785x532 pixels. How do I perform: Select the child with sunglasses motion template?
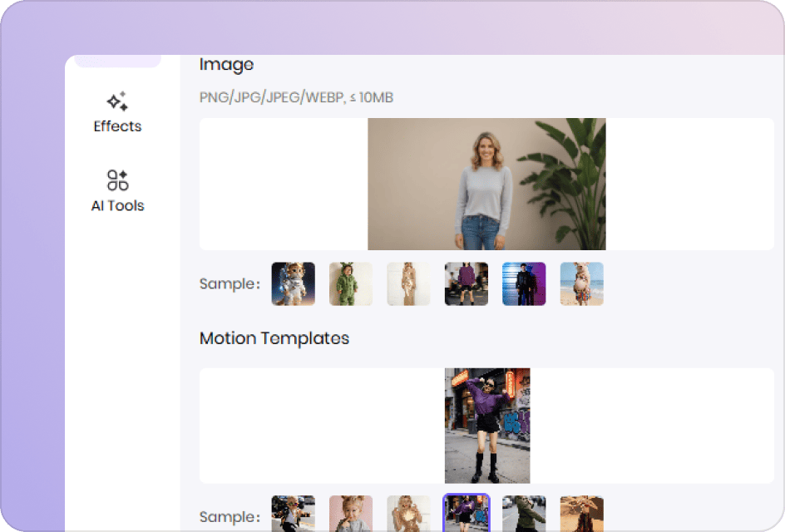[293, 514]
